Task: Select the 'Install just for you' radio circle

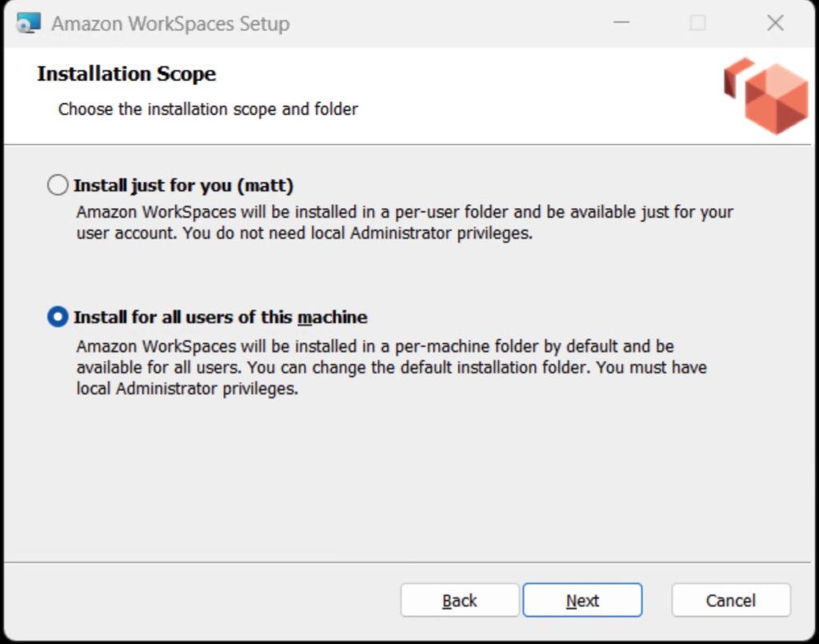Action: pos(58,186)
